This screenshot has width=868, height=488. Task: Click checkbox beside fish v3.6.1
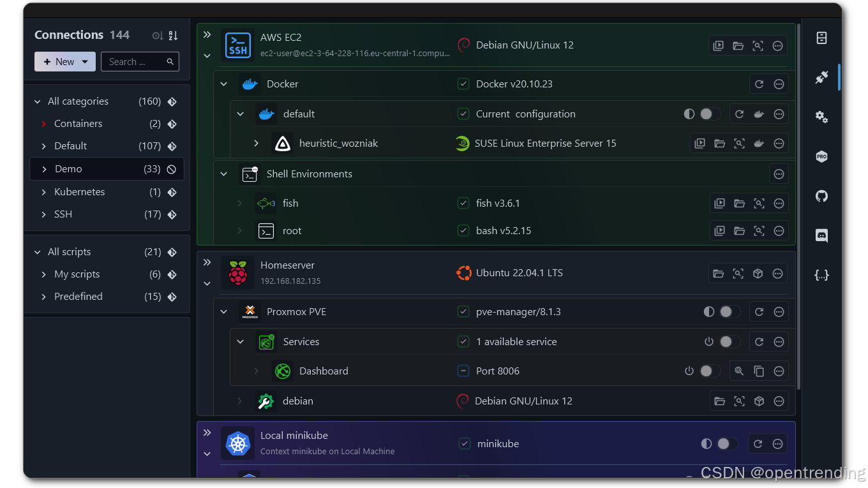pos(463,203)
